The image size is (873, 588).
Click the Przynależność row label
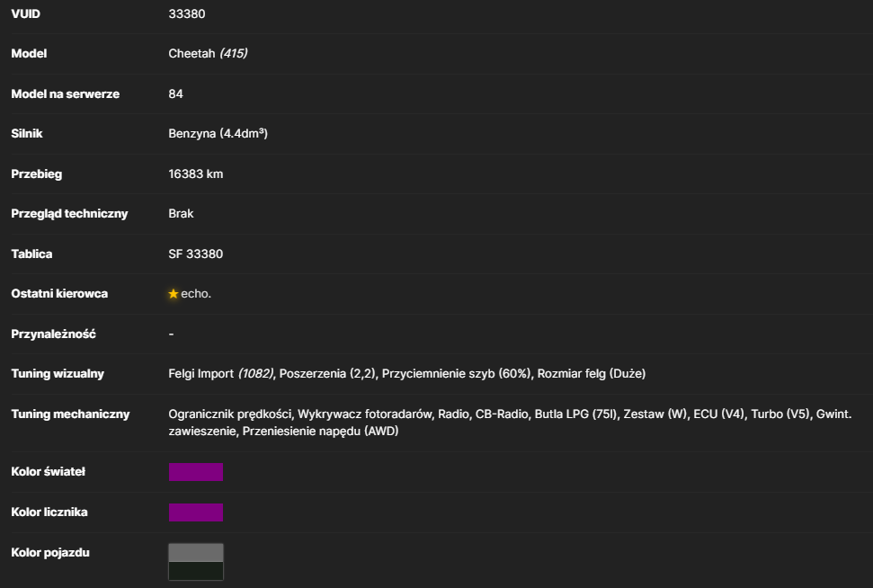tap(53, 334)
